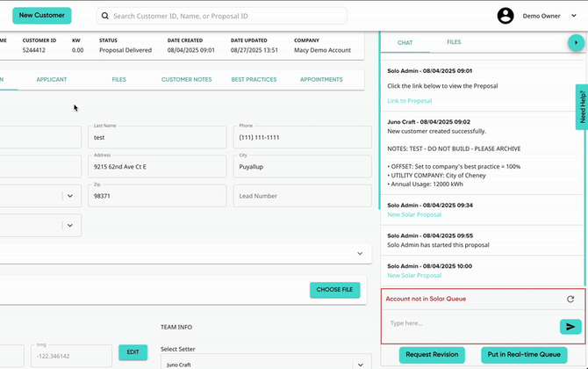Click the Last Name field
The height and width of the screenshot is (369, 588).
(157, 137)
